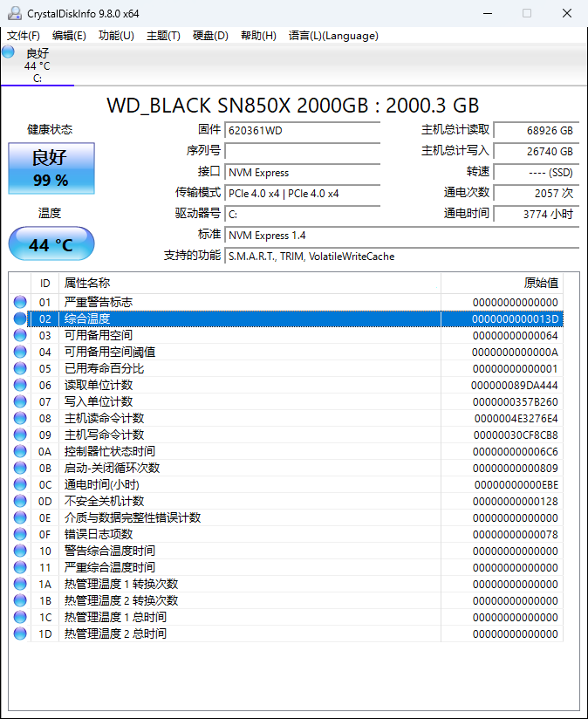This screenshot has height=719, width=588.
Task: Click status orb for attribute 0A 控制器忙状态时间
Action: click(x=20, y=451)
